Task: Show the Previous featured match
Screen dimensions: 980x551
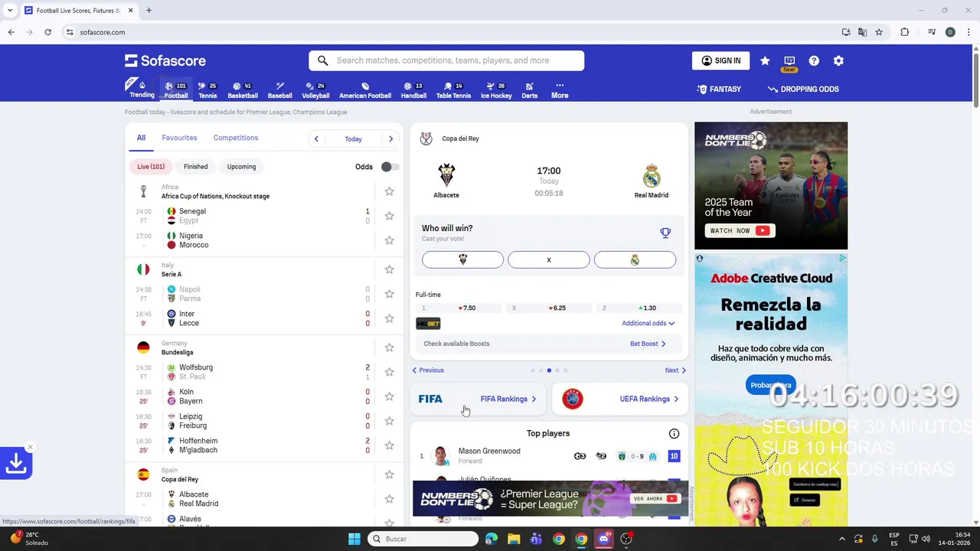Action: pyautogui.click(x=428, y=370)
